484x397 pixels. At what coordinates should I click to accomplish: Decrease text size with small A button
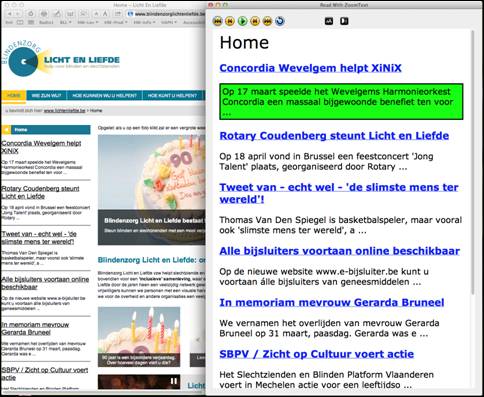click(x=96, y=14)
